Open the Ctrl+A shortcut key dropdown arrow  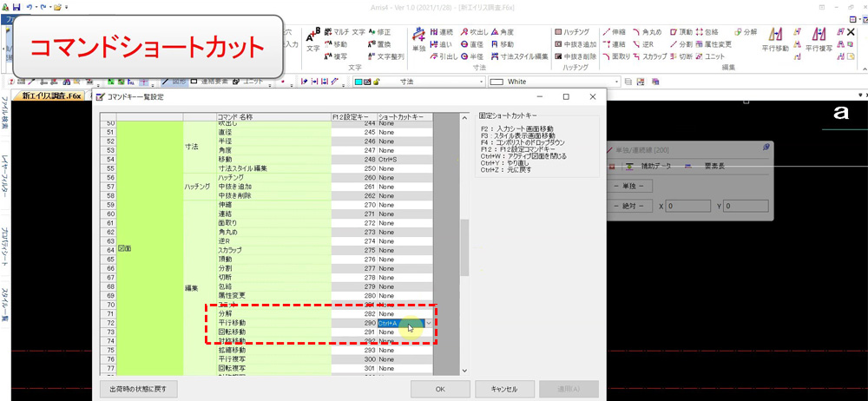tap(428, 323)
